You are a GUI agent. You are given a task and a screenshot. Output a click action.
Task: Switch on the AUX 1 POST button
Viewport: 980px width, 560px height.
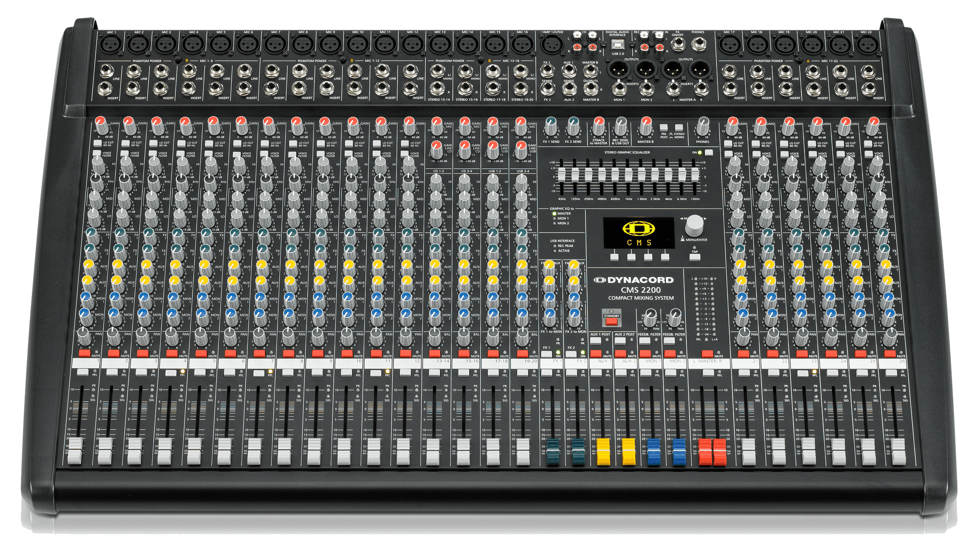pyautogui.click(x=595, y=340)
